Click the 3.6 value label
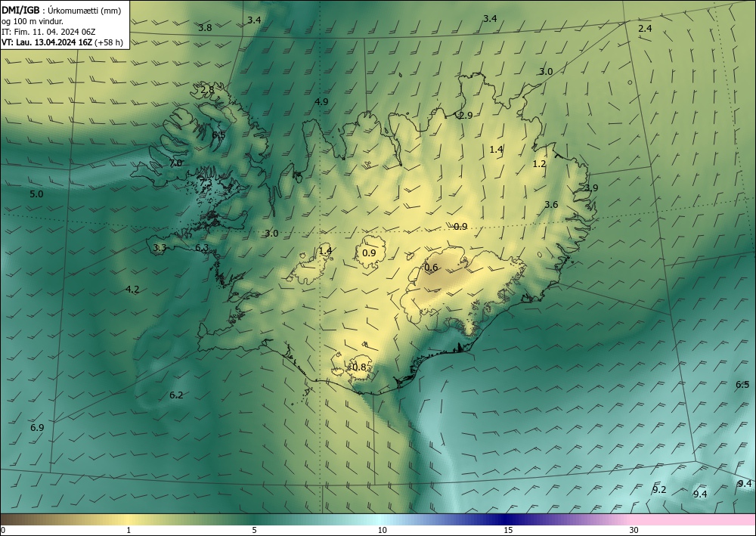 pyautogui.click(x=551, y=204)
